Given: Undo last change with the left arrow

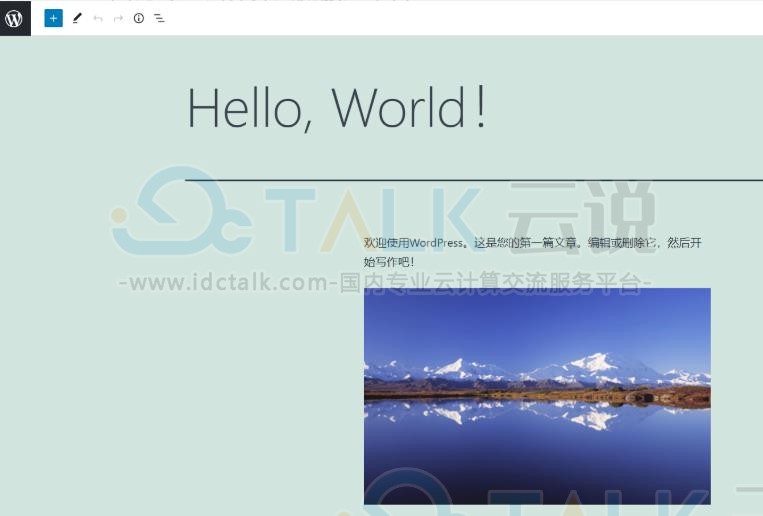Looking at the screenshot, I should (x=98, y=18).
